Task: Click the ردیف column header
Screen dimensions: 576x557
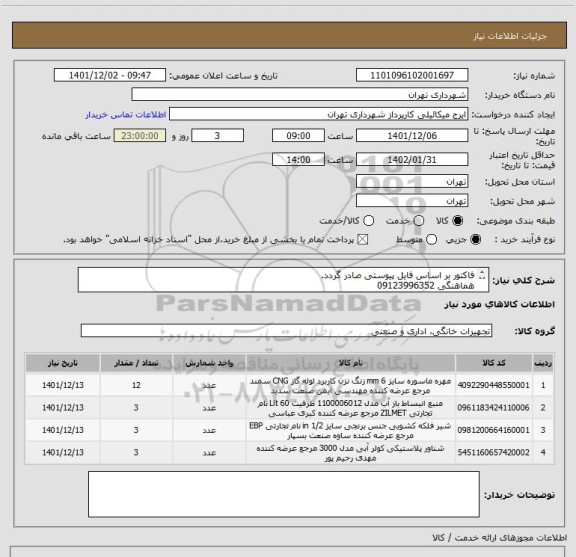Action: pyautogui.click(x=543, y=363)
